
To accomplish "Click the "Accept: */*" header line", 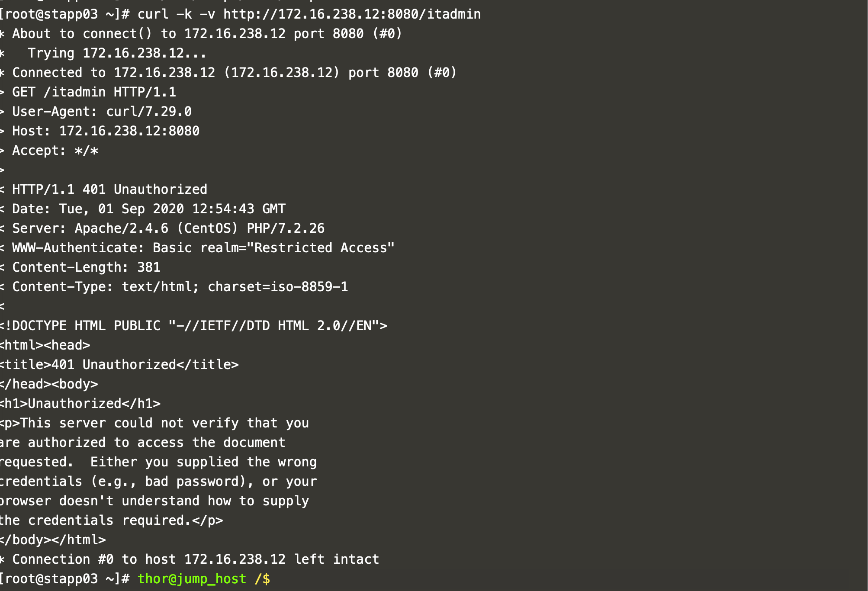I will 55,151.
